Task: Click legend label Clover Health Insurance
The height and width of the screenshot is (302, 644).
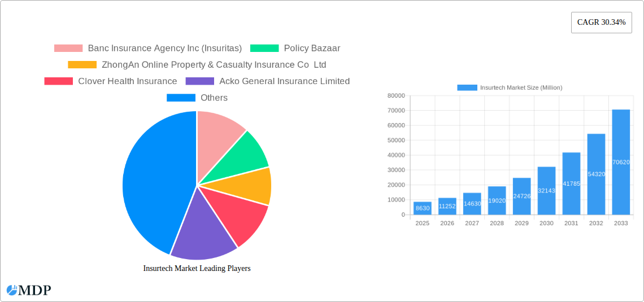Action: tap(127, 81)
